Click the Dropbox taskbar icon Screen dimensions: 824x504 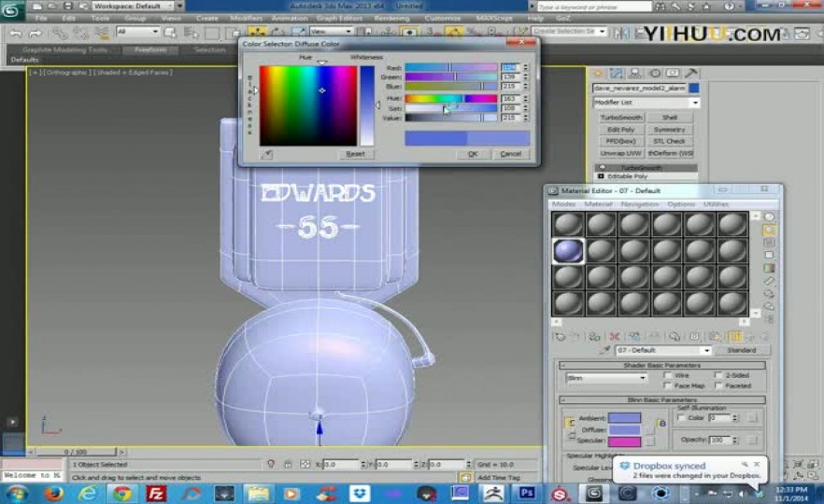360,494
